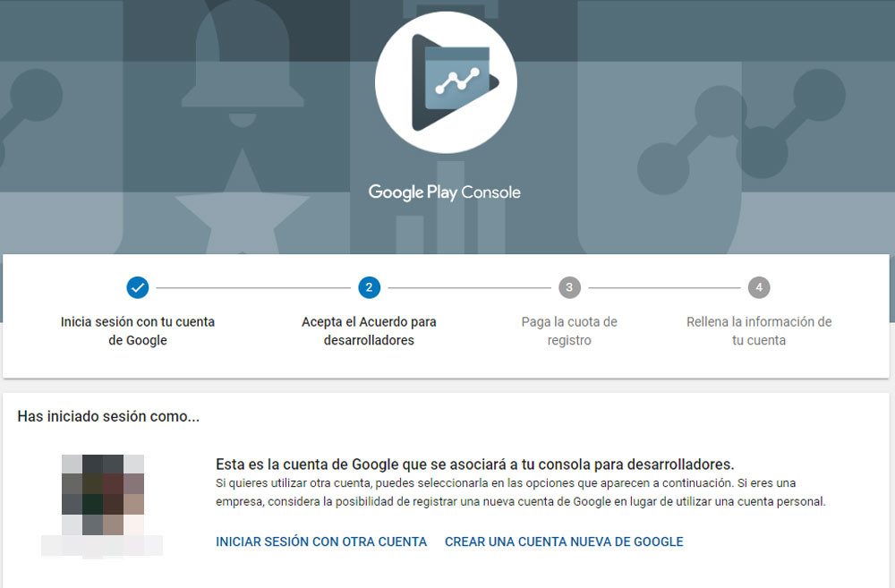Click 'INICIAR SESIÓN CON OTRA CUENTA'
This screenshot has height=588, width=895.
coord(320,541)
